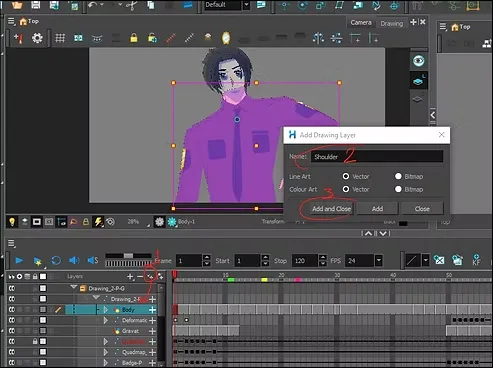Click the layers overlay icon below the eye
Image resolution: width=493 pixels, height=368 pixels.
[418, 81]
